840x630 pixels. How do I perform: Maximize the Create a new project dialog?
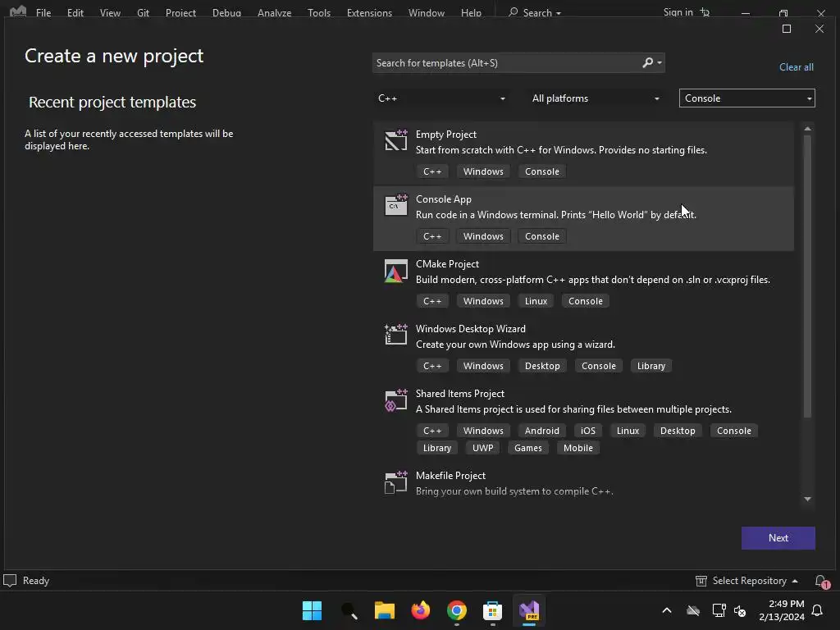point(787,29)
